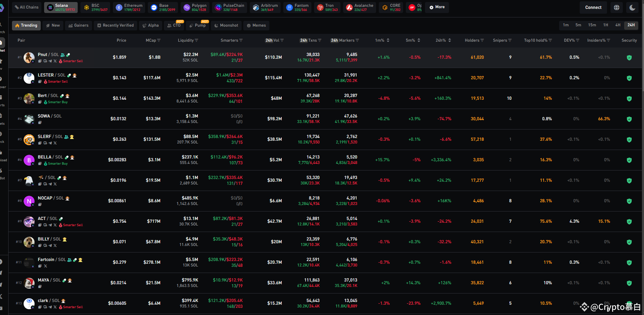644x315 pixels.
Task: Switch timeframe to 1H
Action: pyautogui.click(x=605, y=25)
